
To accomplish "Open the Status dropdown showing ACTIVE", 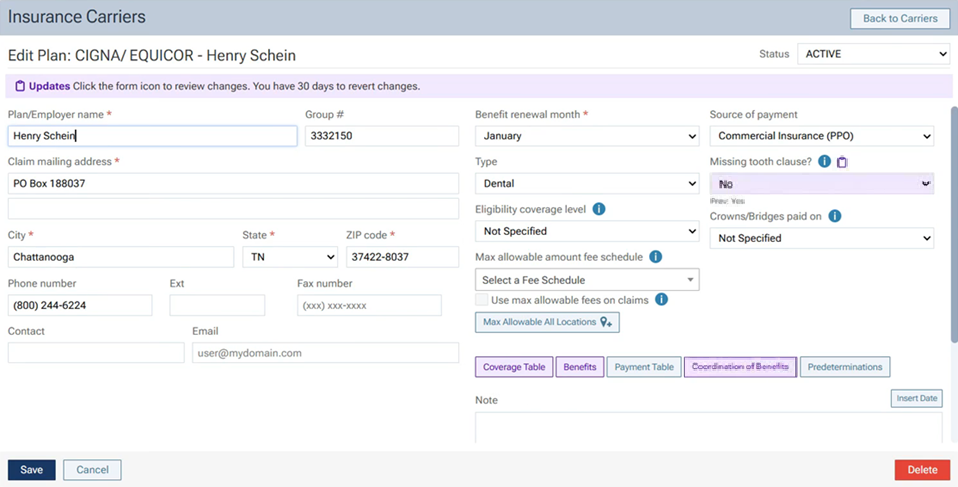I will point(873,54).
